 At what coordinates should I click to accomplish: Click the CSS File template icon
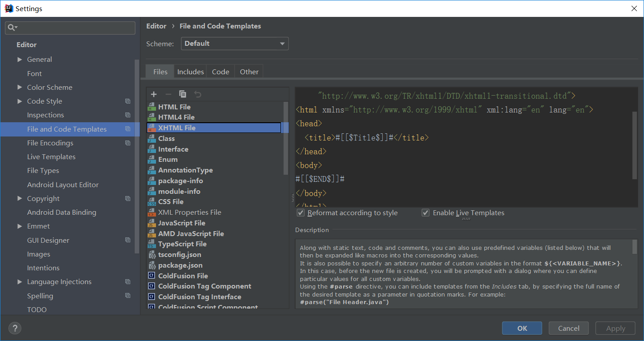click(x=152, y=202)
